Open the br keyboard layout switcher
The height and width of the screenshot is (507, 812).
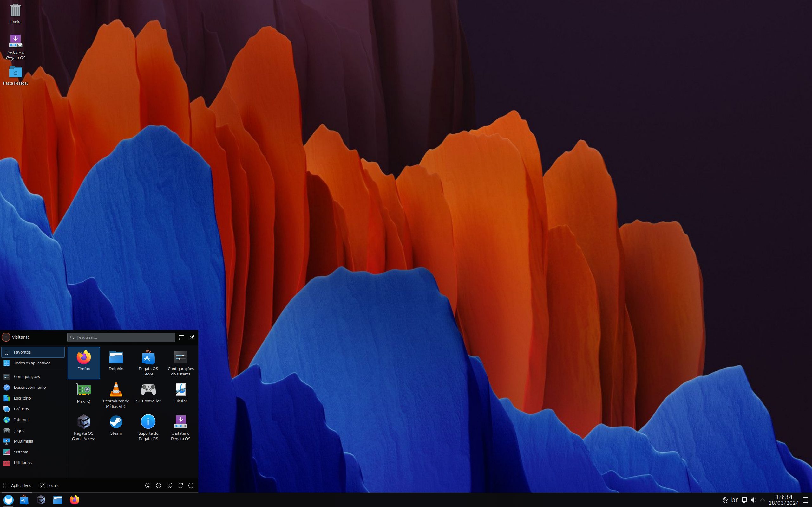734,500
